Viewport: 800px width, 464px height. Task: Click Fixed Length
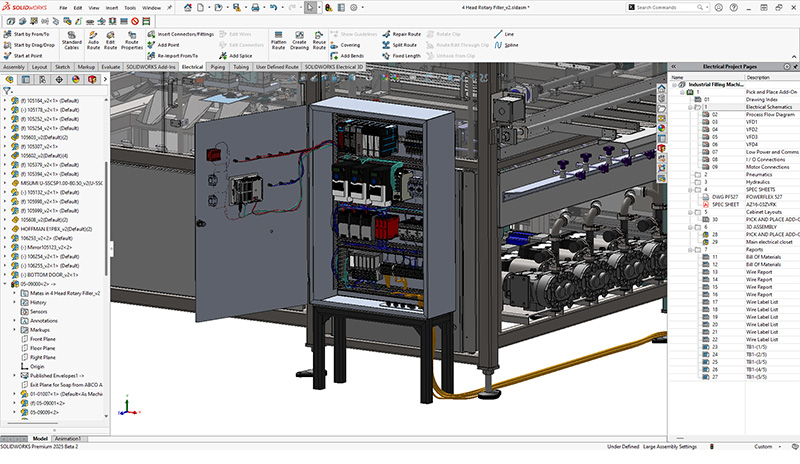tap(402, 56)
